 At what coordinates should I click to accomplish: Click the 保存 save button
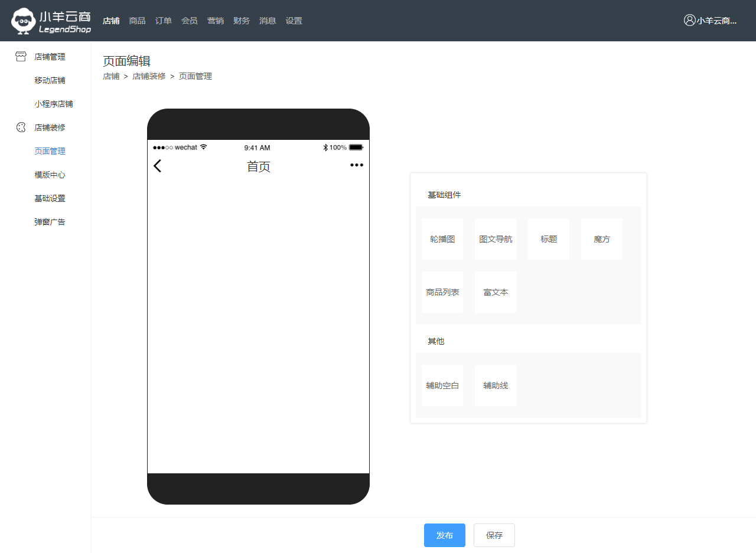coord(494,535)
